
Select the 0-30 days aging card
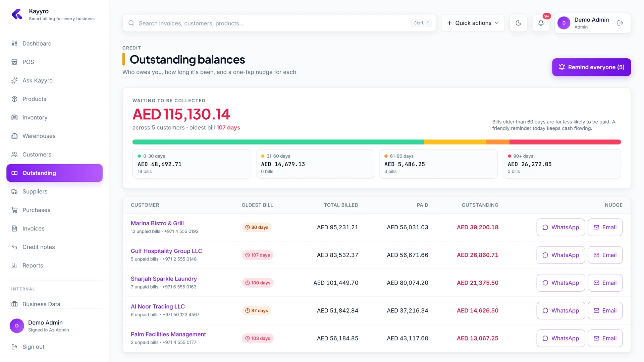pos(192,164)
